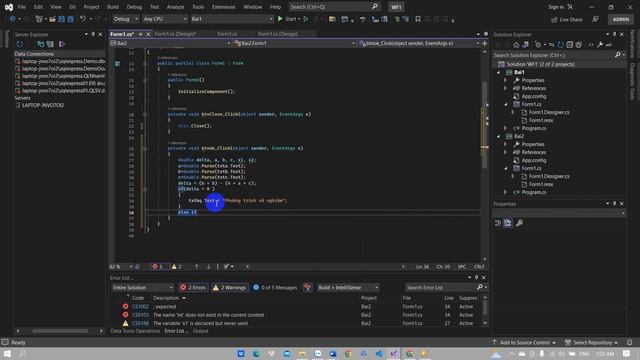Click the CS0103 error code link

pyautogui.click(x=140, y=315)
